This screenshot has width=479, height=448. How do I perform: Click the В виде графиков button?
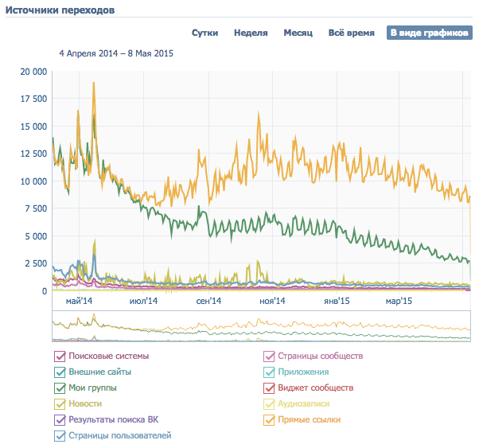pos(429,33)
